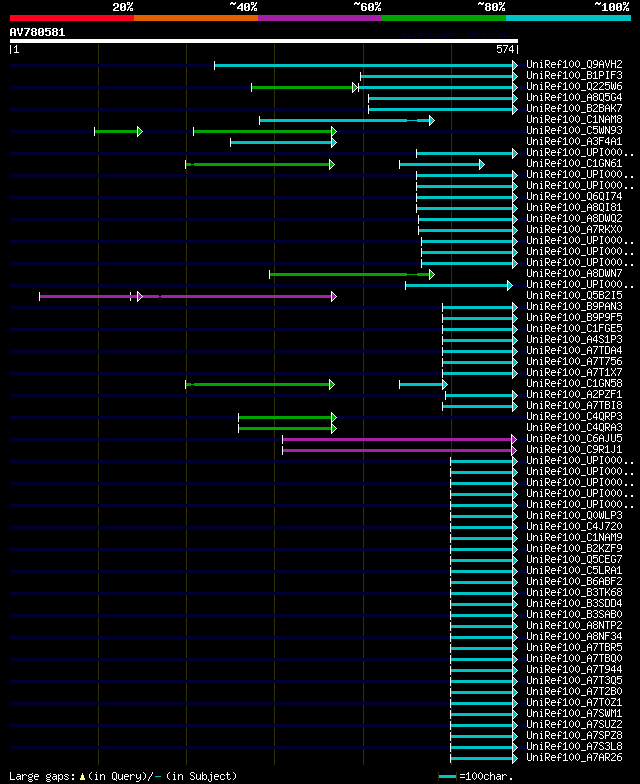Open hit UniRef100_B1PIF3
This screenshot has height=784, width=640.
[x=574, y=75]
